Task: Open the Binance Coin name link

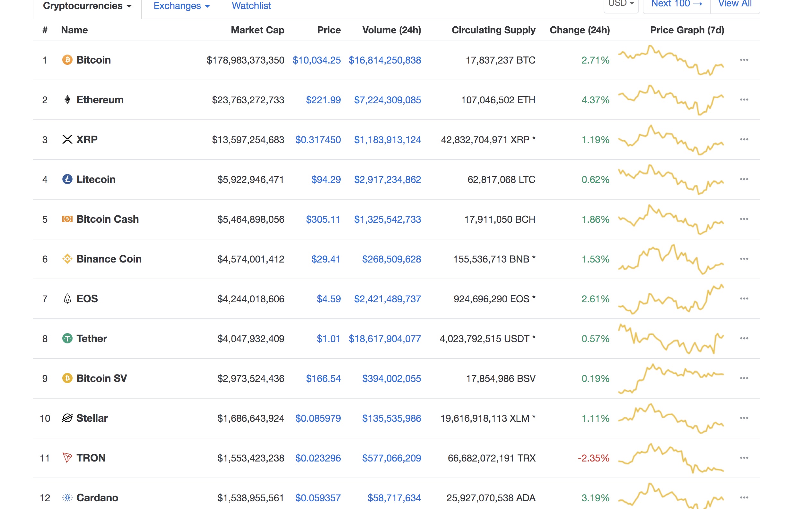Action: point(109,259)
